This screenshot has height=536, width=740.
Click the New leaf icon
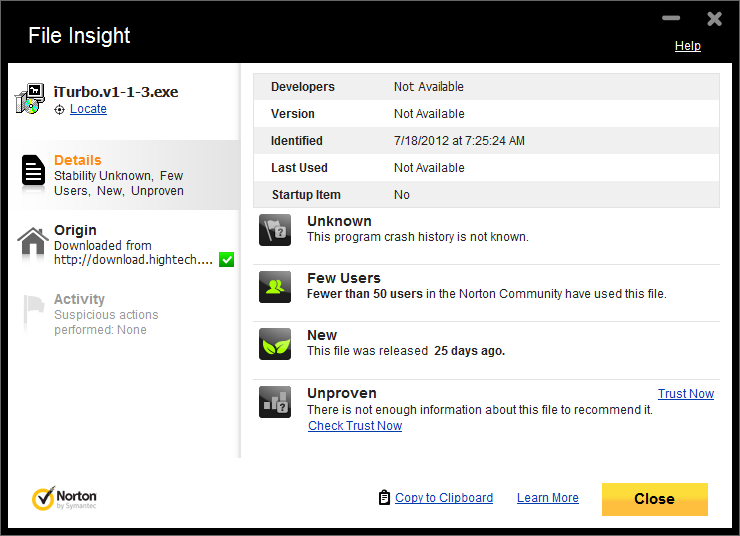pyautogui.click(x=274, y=343)
